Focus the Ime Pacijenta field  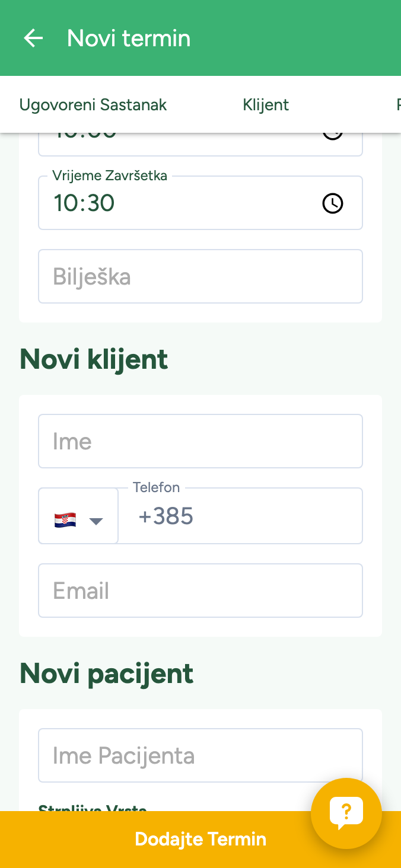(x=200, y=756)
